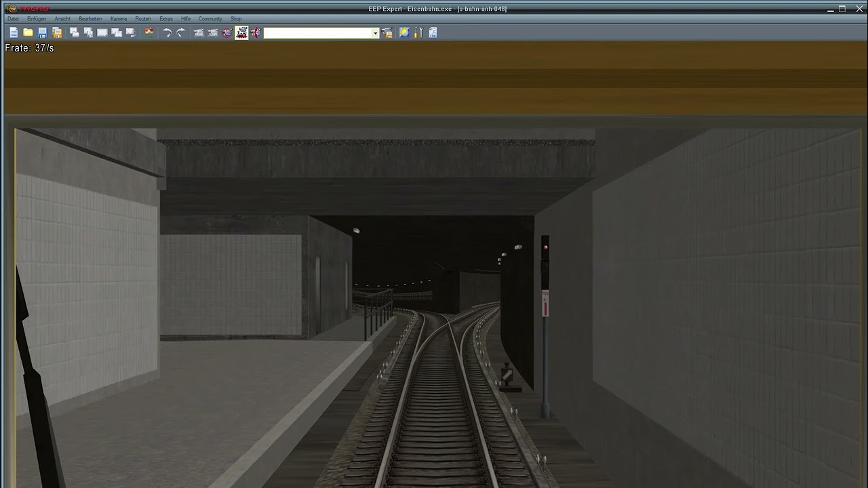Click the single blank window icon
The height and width of the screenshot is (488, 868).
point(102,33)
